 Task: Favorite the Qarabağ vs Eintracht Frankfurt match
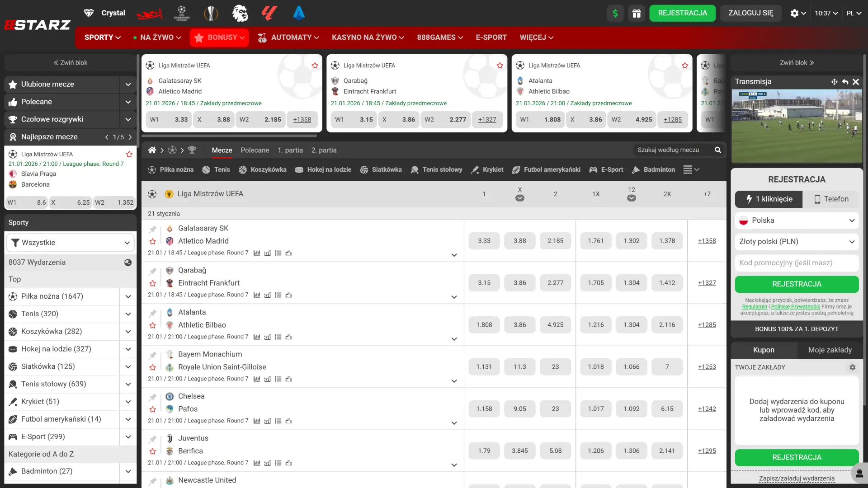153,283
